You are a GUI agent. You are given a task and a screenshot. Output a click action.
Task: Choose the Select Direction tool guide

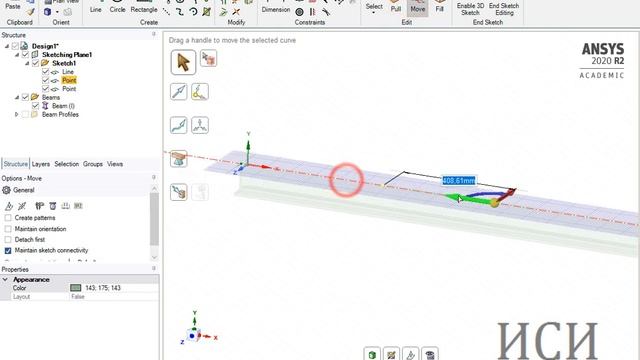click(179, 92)
